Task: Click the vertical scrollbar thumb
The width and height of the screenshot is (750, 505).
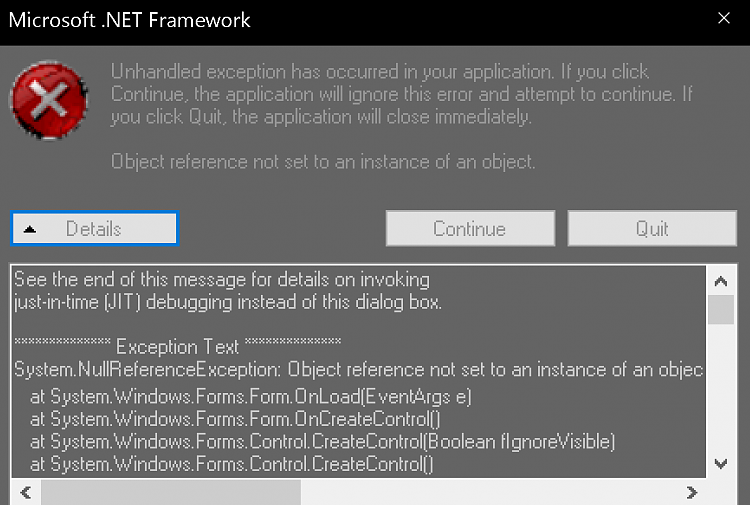Action: (721, 310)
